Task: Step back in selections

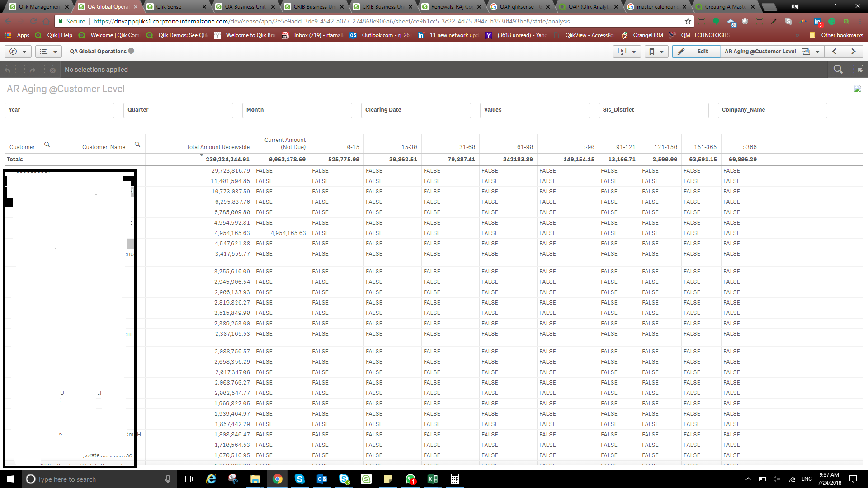Action: pyautogui.click(x=10, y=69)
